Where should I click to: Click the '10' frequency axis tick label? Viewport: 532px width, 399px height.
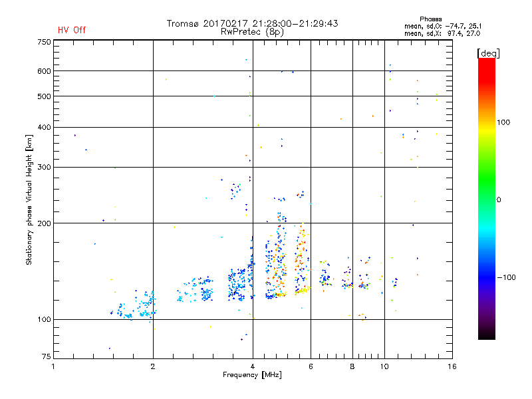384,366
